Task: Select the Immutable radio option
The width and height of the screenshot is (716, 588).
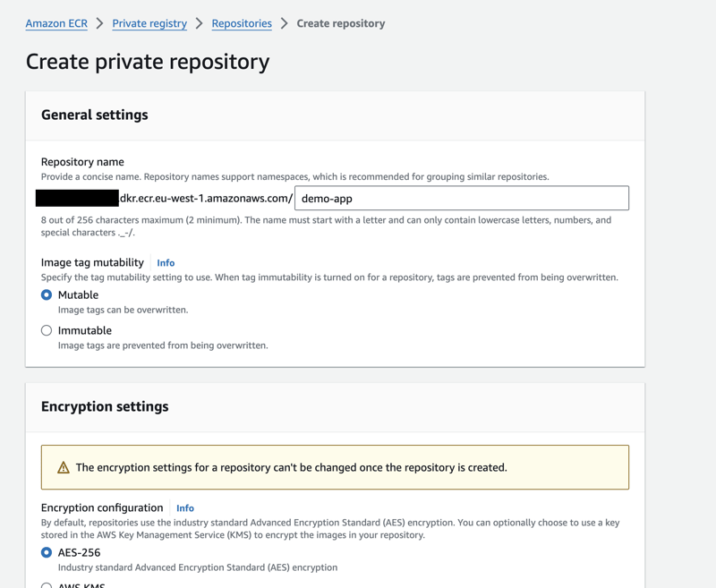Action: [x=47, y=330]
